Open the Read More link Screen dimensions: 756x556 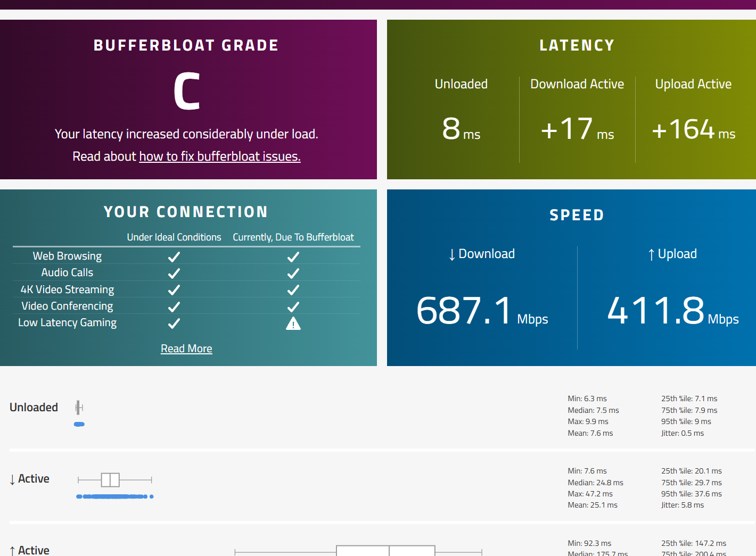pyautogui.click(x=186, y=348)
